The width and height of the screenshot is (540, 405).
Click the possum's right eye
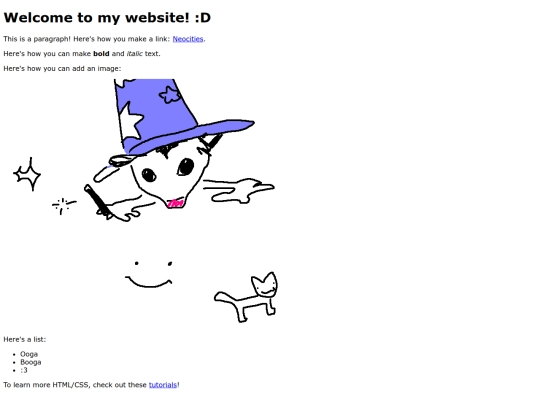pyautogui.click(x=186, y=166)
